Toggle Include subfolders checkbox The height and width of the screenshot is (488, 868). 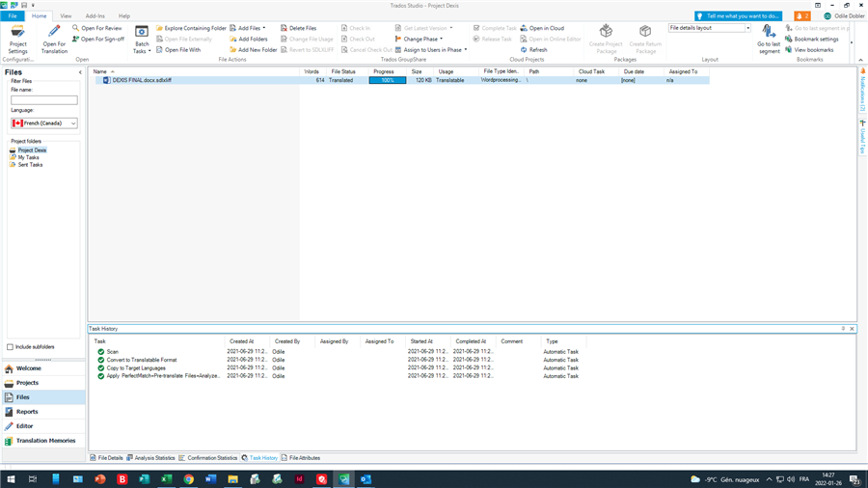pos(10,347)
